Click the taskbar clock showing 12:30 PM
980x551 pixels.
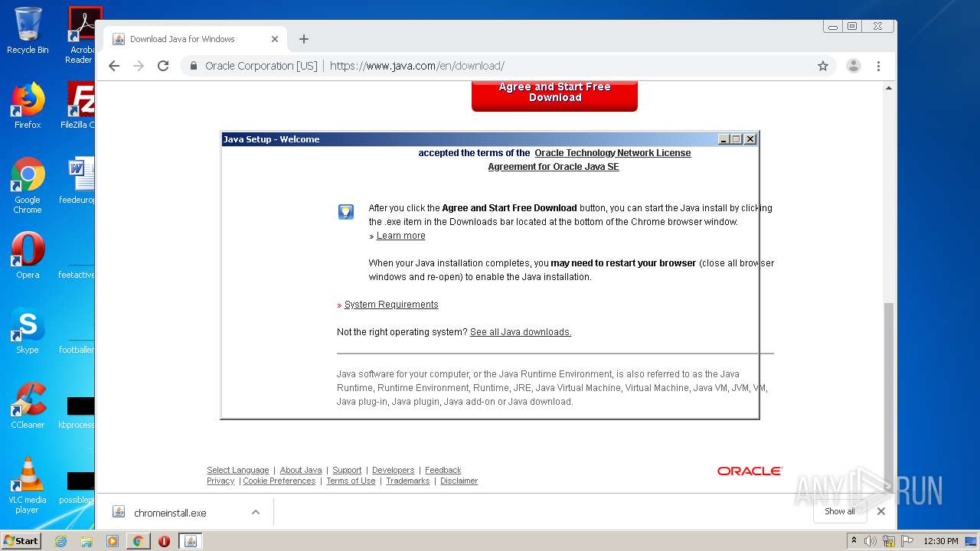click(x=941, y=541)
